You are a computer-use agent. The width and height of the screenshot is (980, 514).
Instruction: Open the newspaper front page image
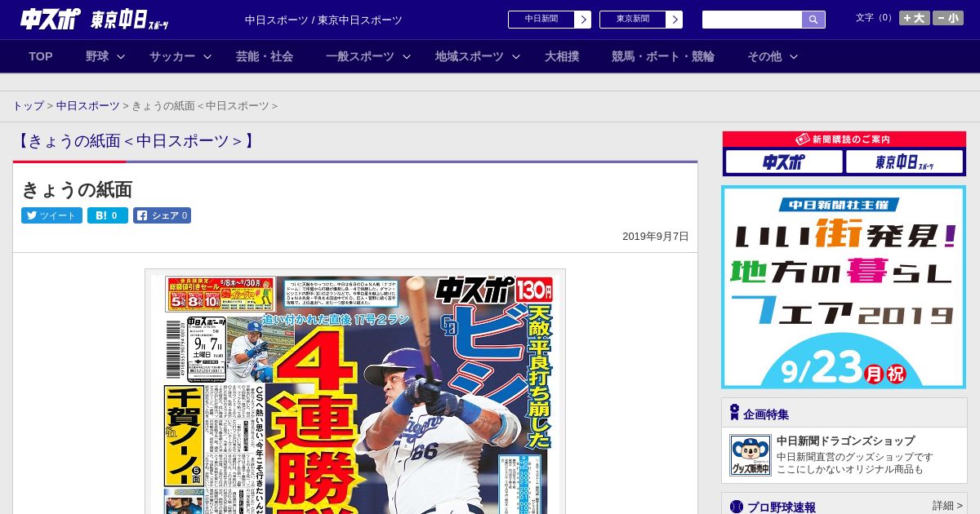[355, 392]
